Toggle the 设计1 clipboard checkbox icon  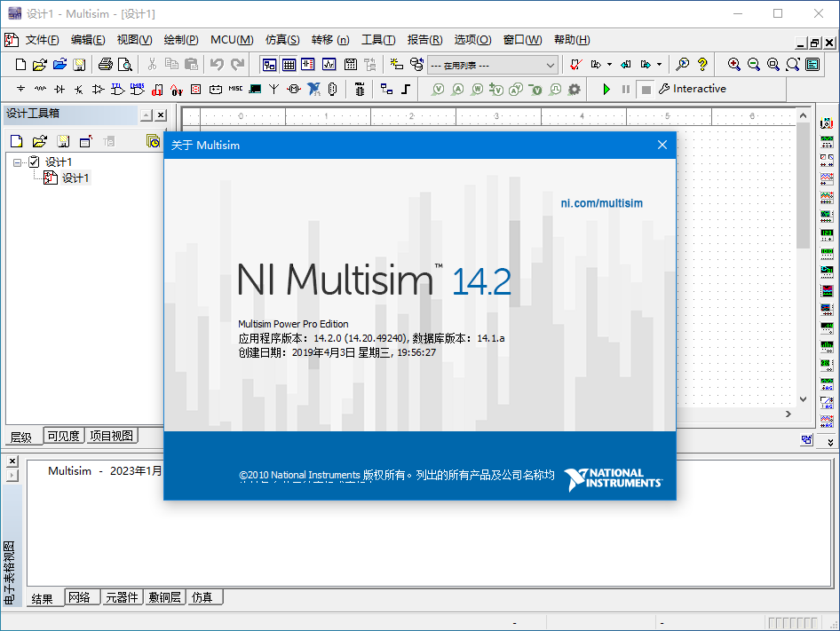click(34, 162)
